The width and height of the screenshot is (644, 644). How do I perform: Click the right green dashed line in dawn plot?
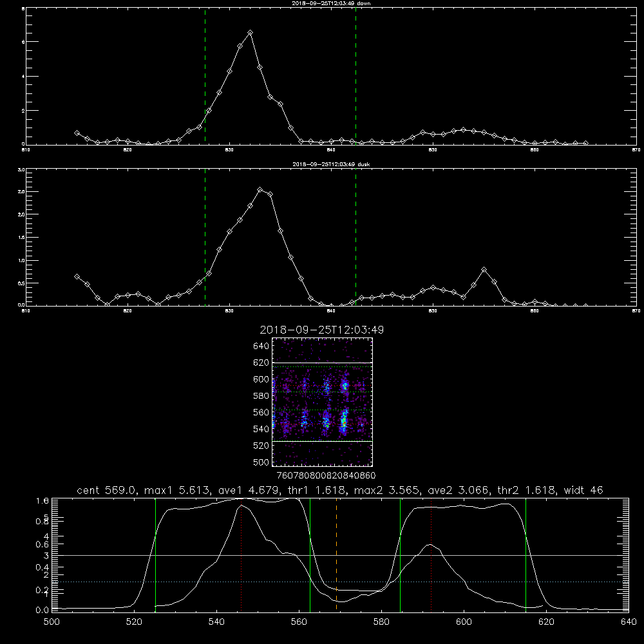coord(355,76)
